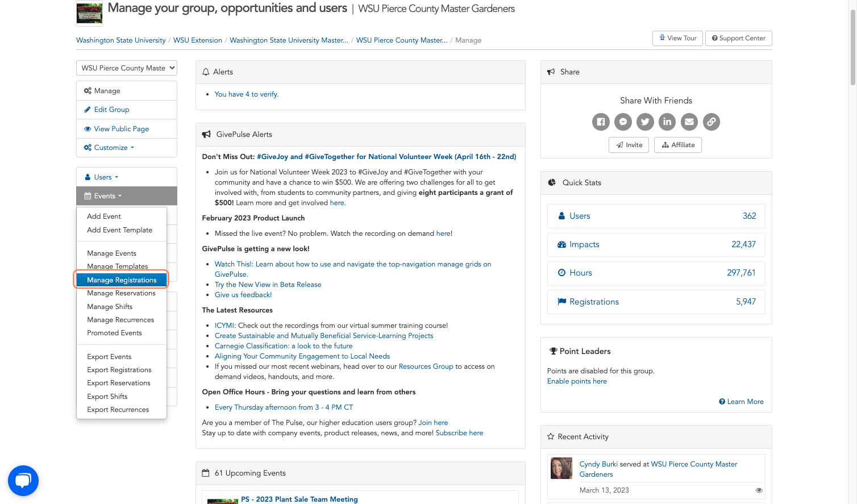Choose Export Shifts option
Viewport: 857px width, 504px height.
[107, 397]
